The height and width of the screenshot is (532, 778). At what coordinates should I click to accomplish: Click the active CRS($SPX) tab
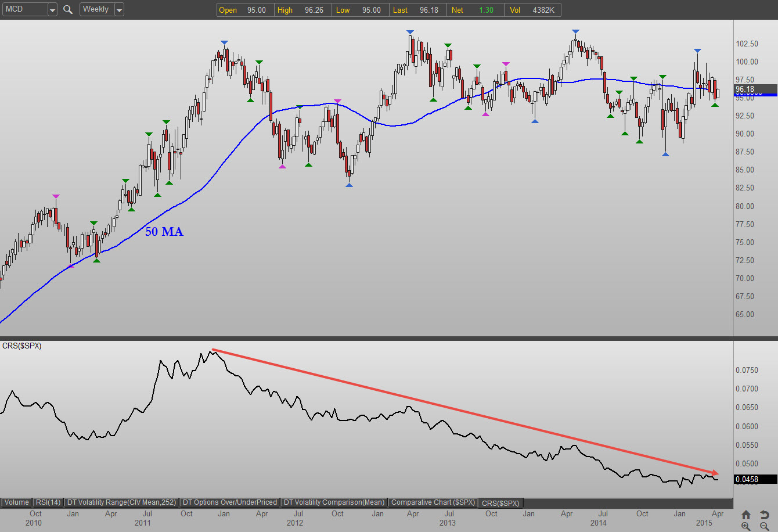tap(500, 503)
